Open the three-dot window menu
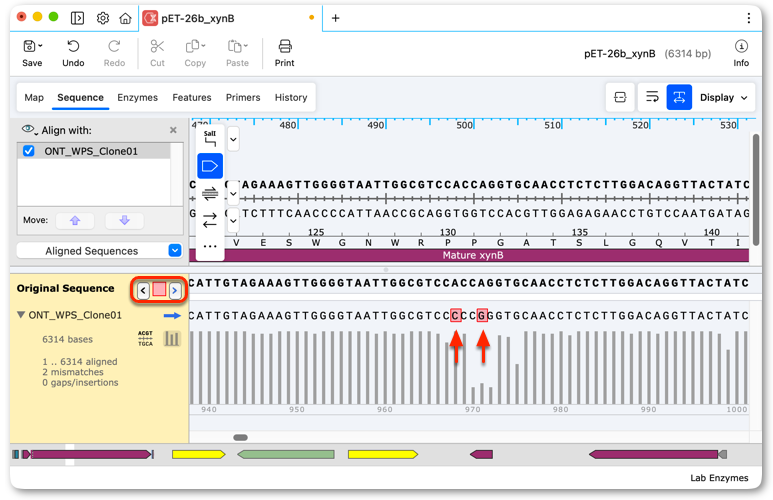The image size is (773, 500). tap(748, 18)
